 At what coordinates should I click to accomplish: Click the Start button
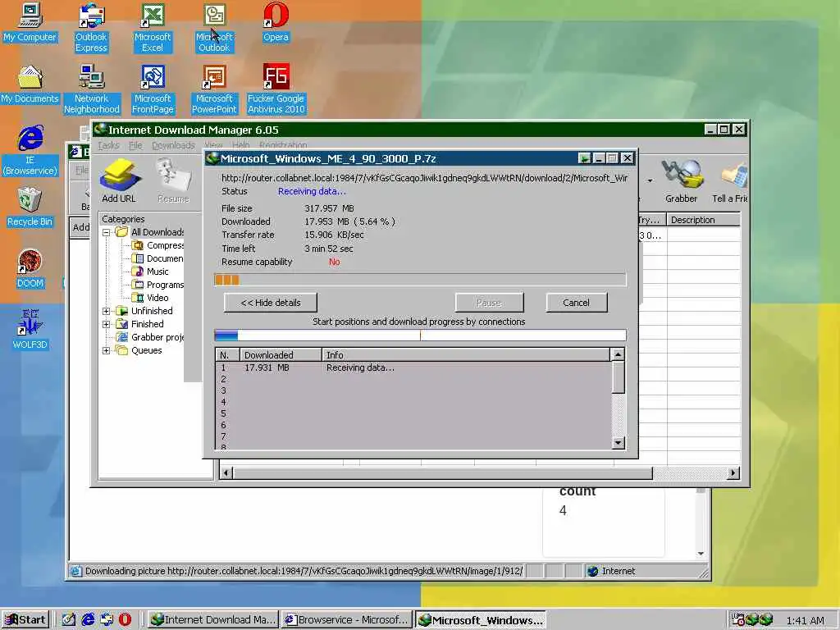pos(25,620)
